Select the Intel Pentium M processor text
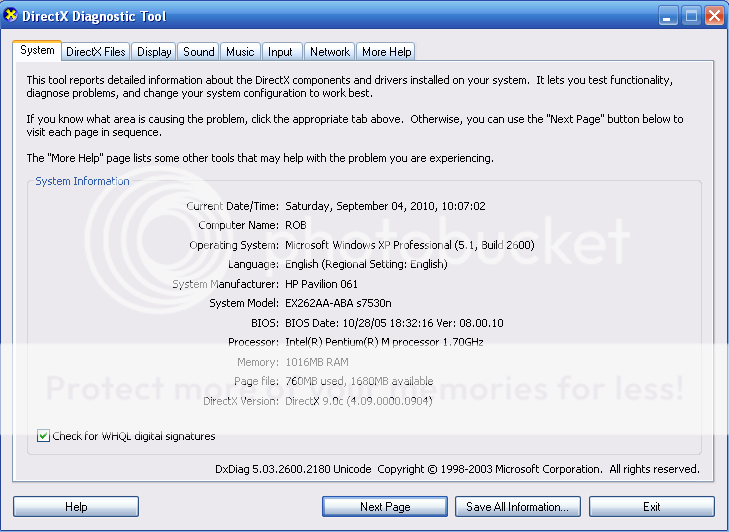Screen dimensions: 729x532 click(x=384, y=342)
